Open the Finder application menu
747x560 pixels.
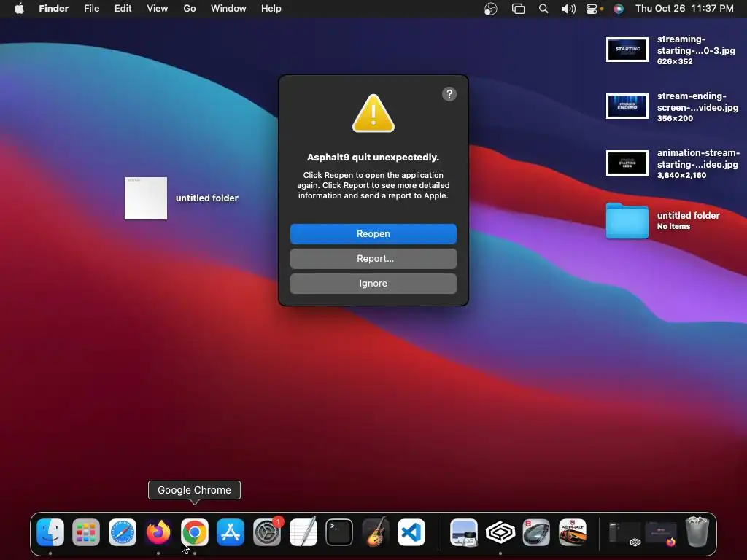[x=54, y=9]
